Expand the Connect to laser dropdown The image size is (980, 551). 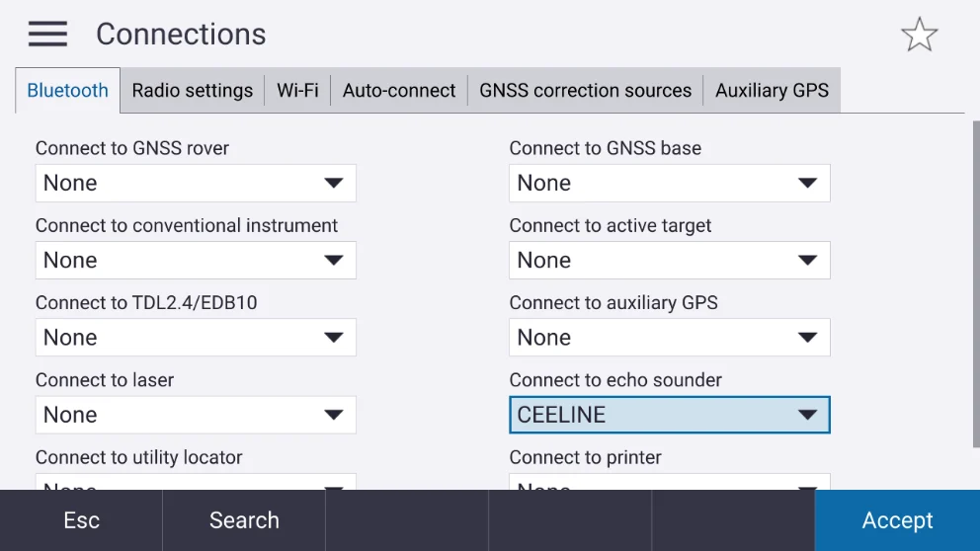coord(196,415)
